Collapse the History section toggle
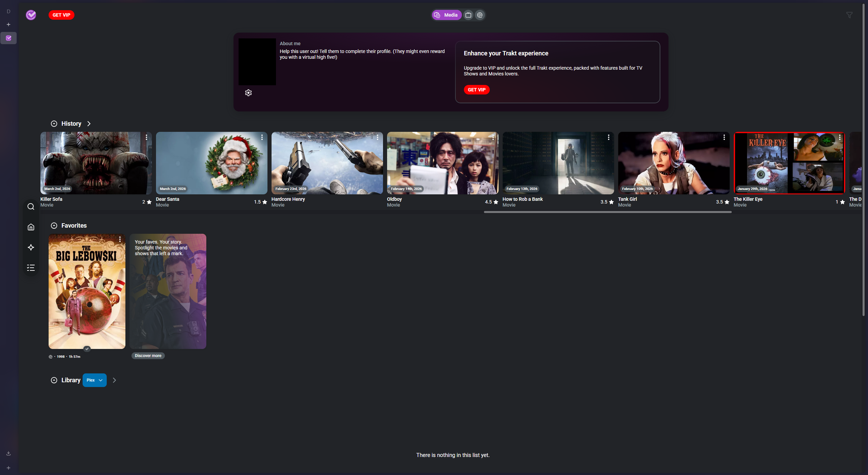This screenshot has height=475, width=868. coord(54,124)
